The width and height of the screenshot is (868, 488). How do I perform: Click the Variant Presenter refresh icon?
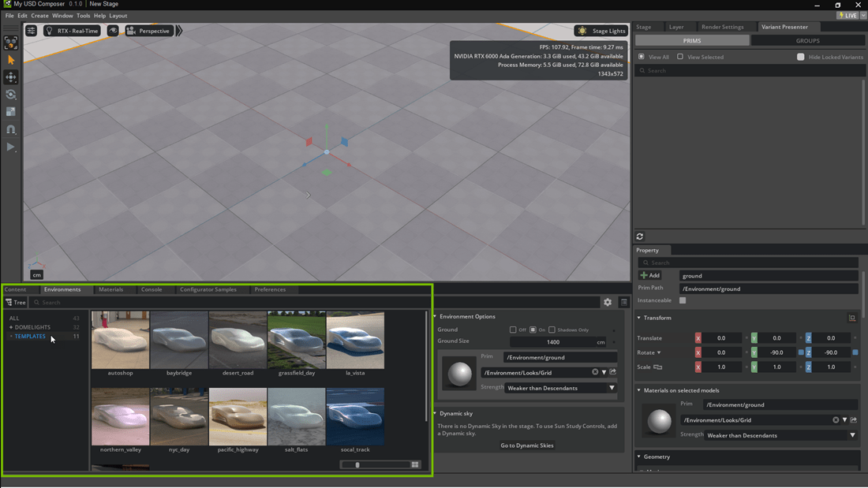(640, 237)
